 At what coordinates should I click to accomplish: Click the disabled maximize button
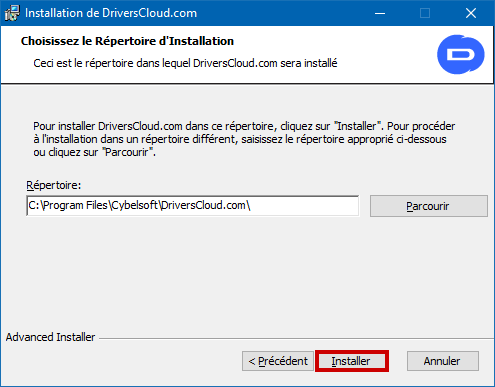click(x=425, y=13)
